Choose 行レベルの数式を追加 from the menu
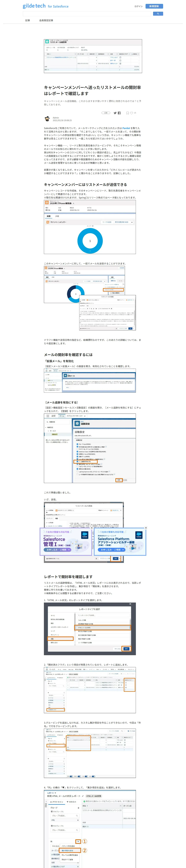 click(70, 855)
